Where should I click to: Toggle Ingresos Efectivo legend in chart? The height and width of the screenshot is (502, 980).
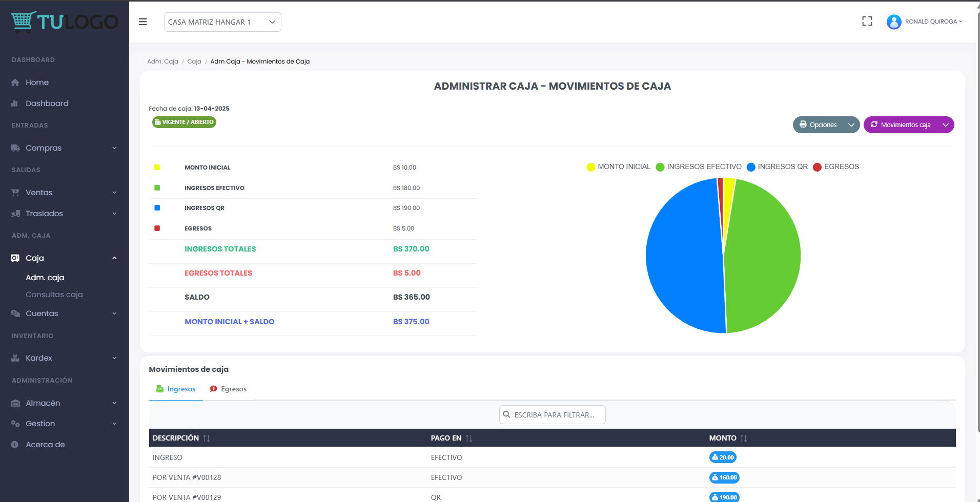699,167
